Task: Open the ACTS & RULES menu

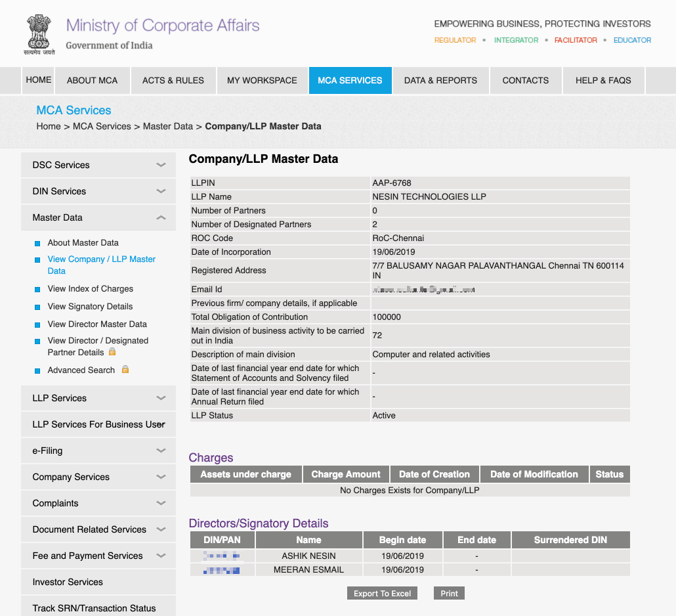Action: tap(173, 80)
